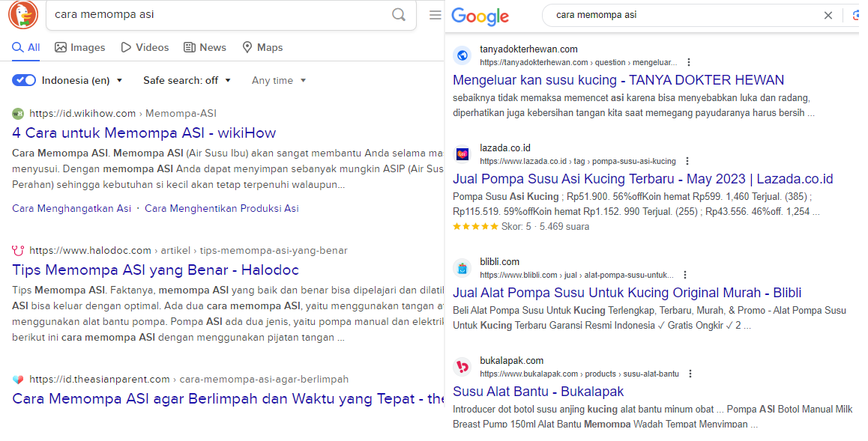Open more options for tanyadokterhewan result
This screenshot has width=868, height=441.
(689, 62)
